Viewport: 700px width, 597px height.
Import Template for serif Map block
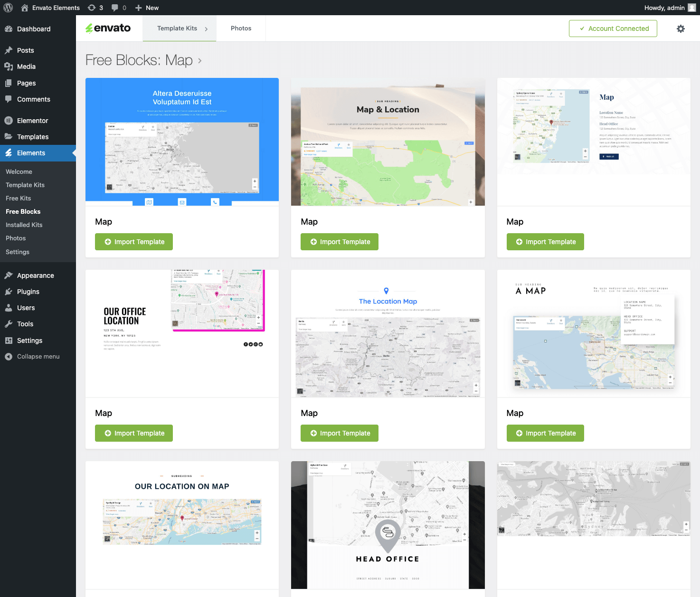click(x=545, y=242)
